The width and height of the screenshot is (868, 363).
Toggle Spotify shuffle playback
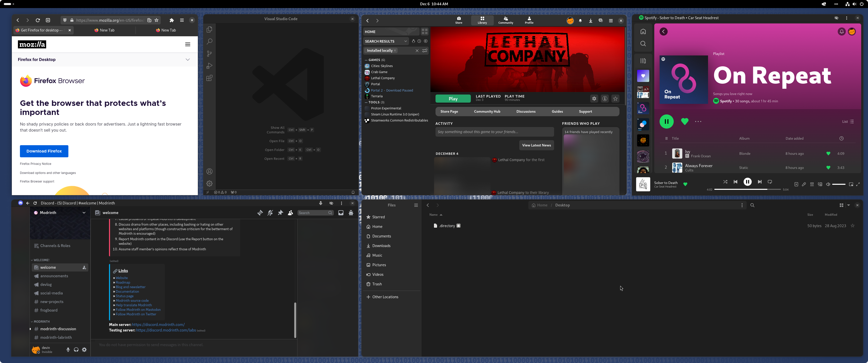pyautogui.click(x=725, y=182)
